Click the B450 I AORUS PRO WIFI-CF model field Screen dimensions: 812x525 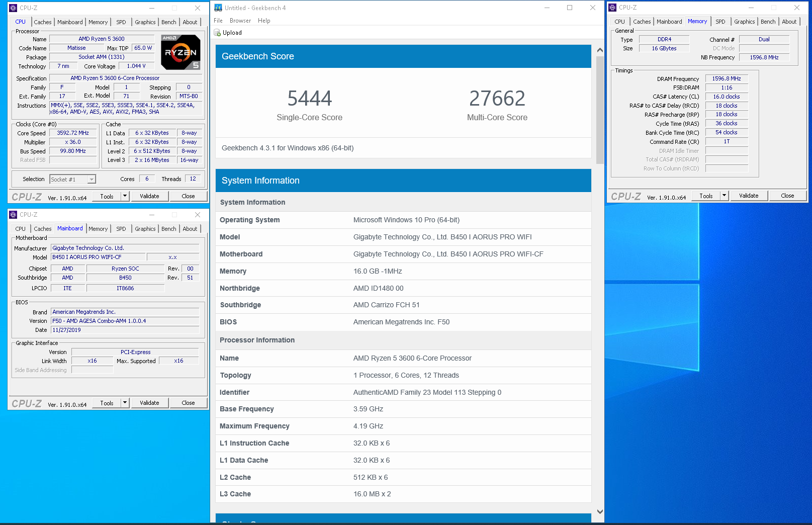(x=98, y=257)
